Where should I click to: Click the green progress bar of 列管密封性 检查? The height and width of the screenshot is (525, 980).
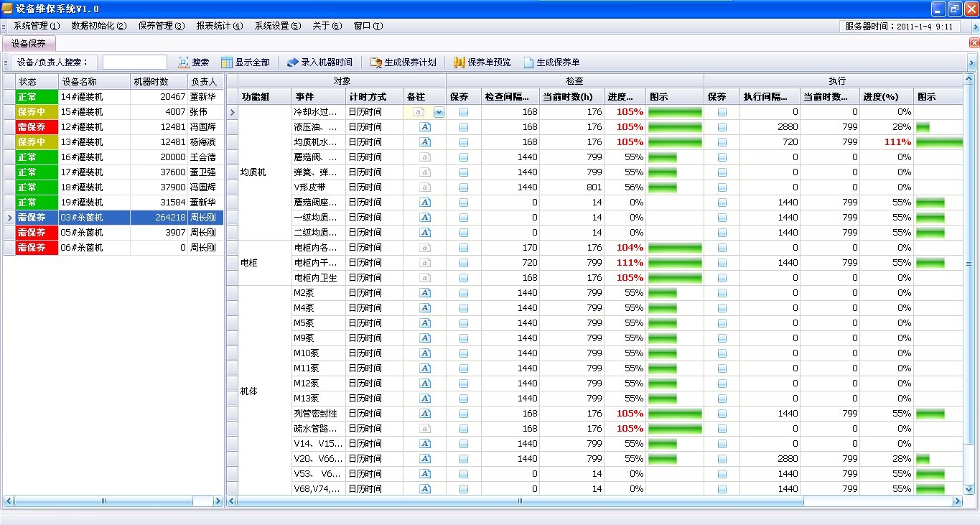674,414
